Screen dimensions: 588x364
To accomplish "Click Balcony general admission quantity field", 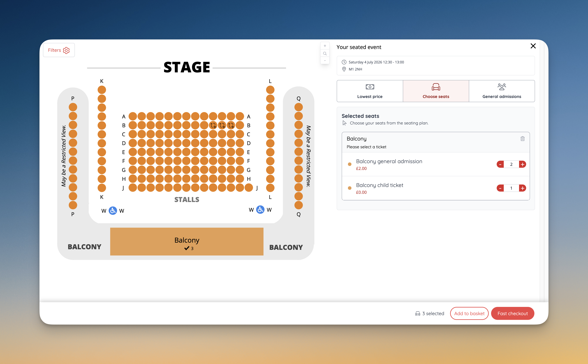I will [511, 164].
